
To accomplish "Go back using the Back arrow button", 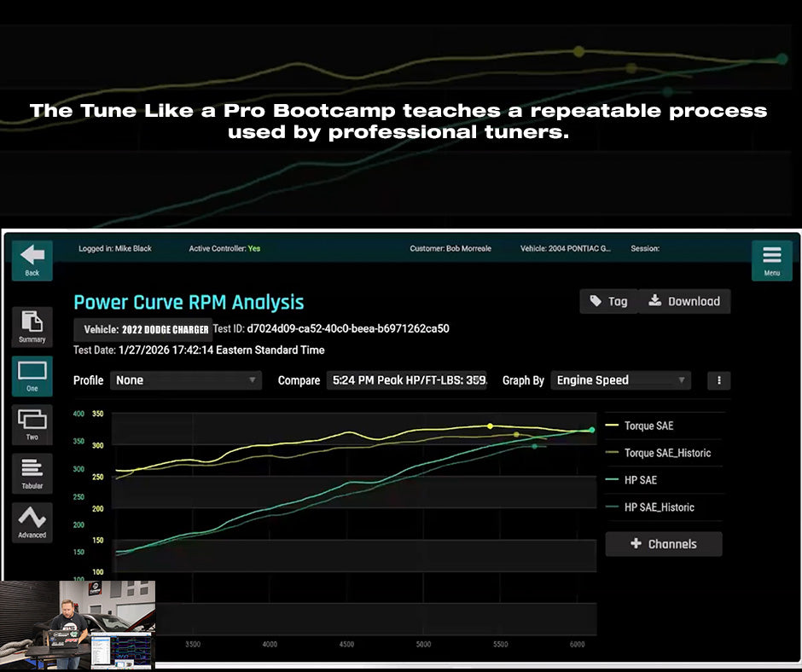I will (x=32, y=261).
